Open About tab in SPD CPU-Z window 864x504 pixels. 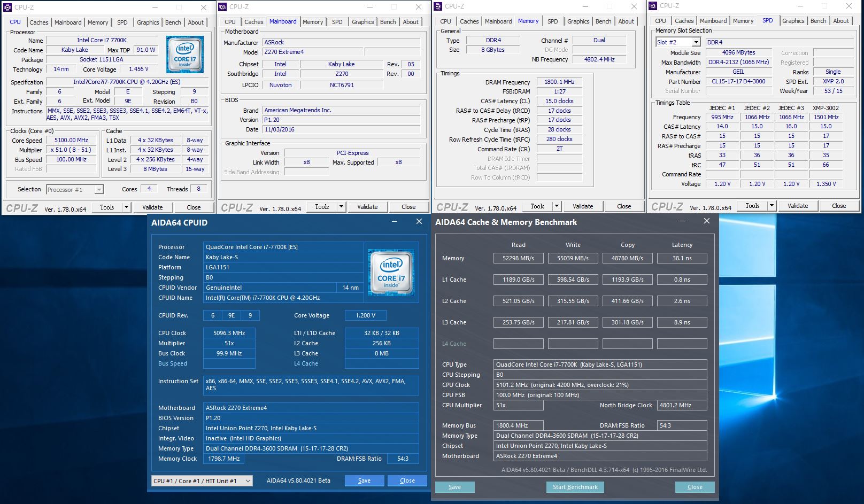(x=841, y=21)
